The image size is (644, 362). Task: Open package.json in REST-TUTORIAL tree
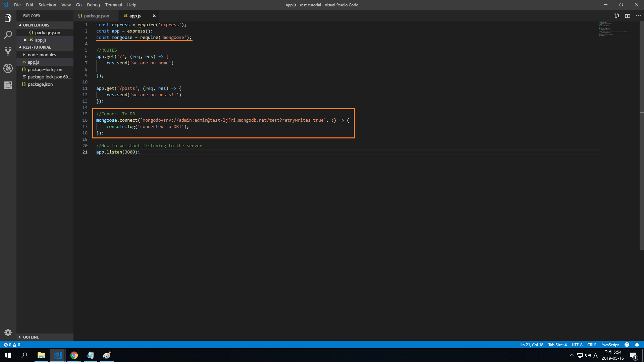(x=45, y=84)
